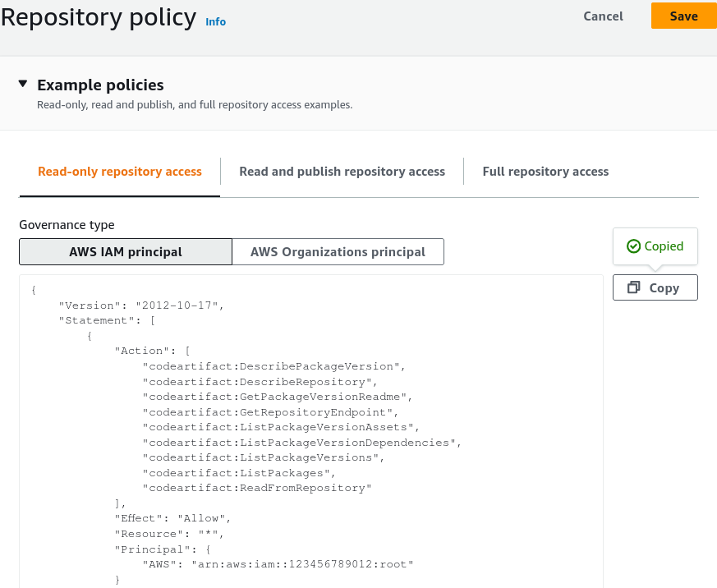Click the Read-only, read and publish description text
717x588 pixels.
click(x=195, y=104)
